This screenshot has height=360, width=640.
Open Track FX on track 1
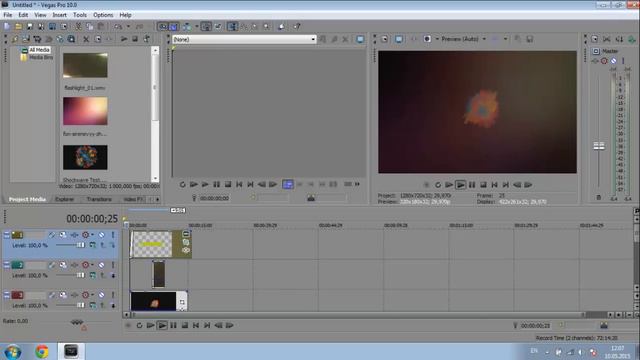(74, 235)
